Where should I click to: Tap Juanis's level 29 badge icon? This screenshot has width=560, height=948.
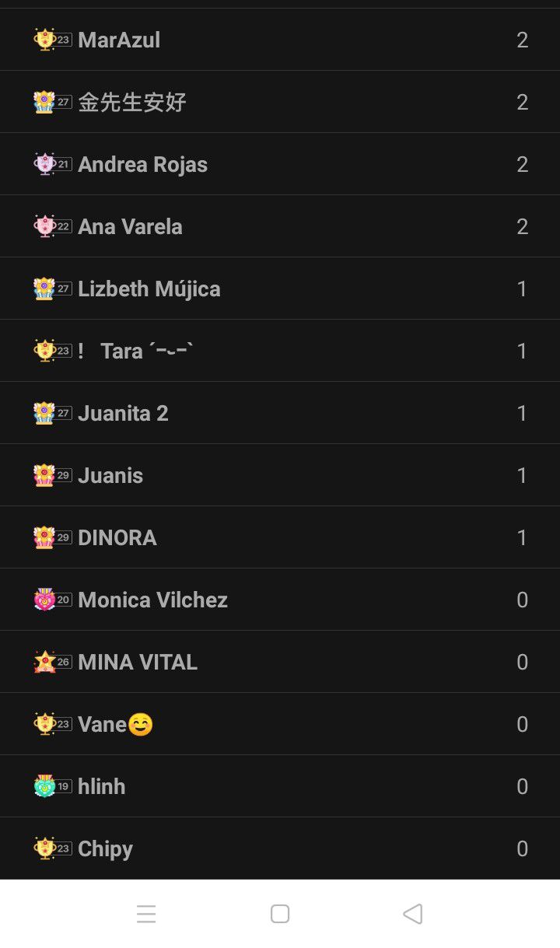(x=52, y=475)
